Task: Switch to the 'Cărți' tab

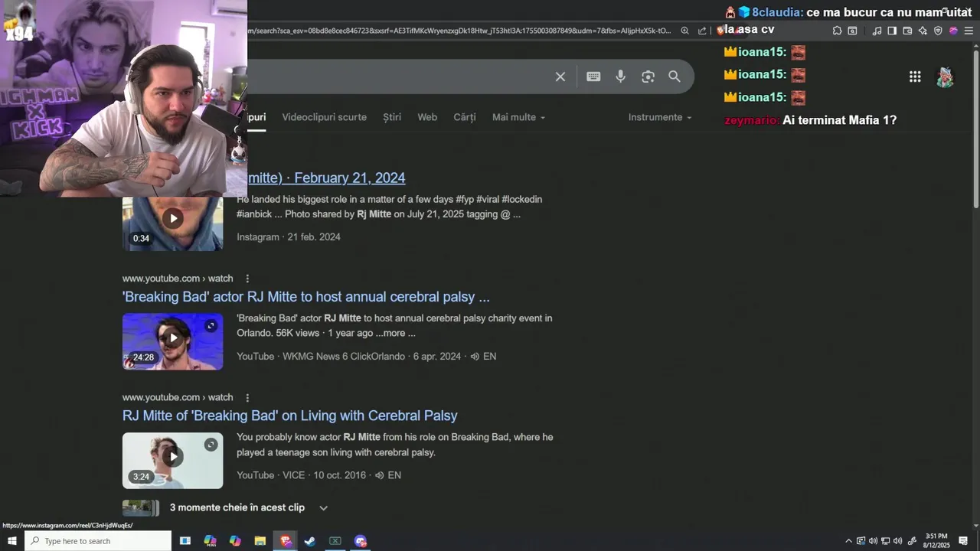Action: click(x=465, y=117)
